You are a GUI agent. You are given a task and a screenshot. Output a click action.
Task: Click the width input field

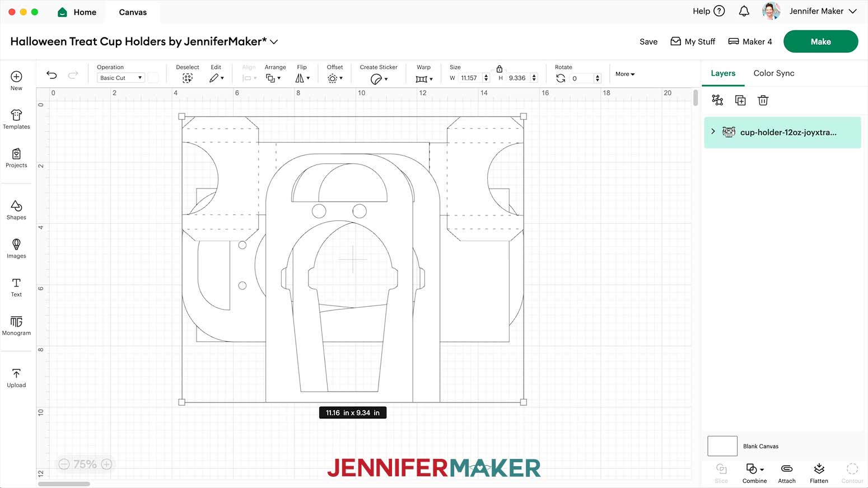pos(469,78)
